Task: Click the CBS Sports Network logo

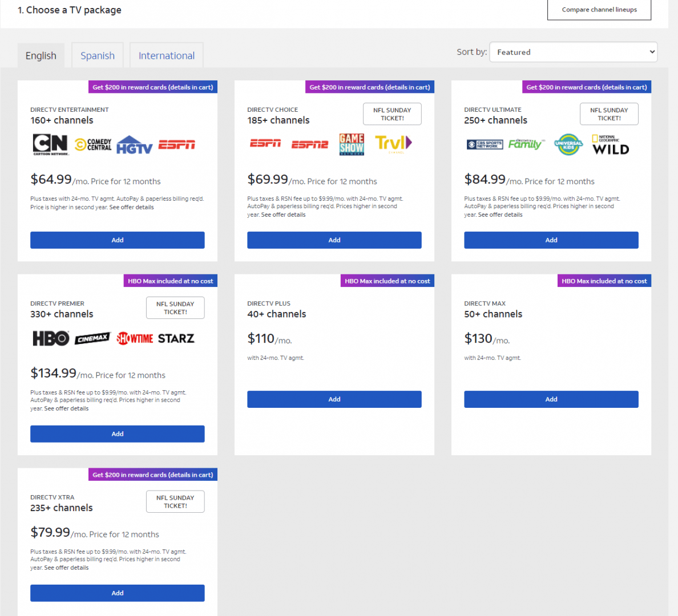Action: click(x=485, y=144)
